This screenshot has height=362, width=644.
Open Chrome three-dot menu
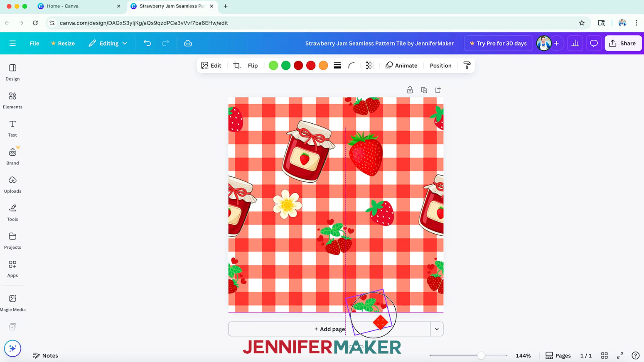[636, 23]
